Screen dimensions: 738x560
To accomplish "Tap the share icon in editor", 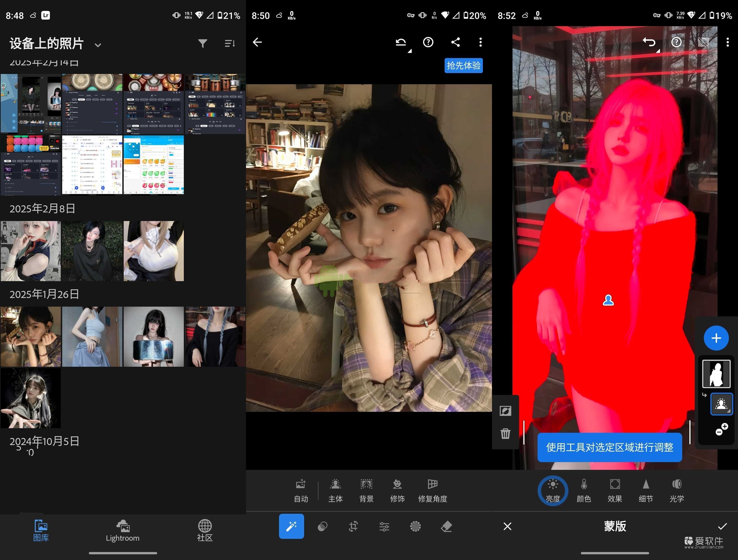I will point(455,42).
